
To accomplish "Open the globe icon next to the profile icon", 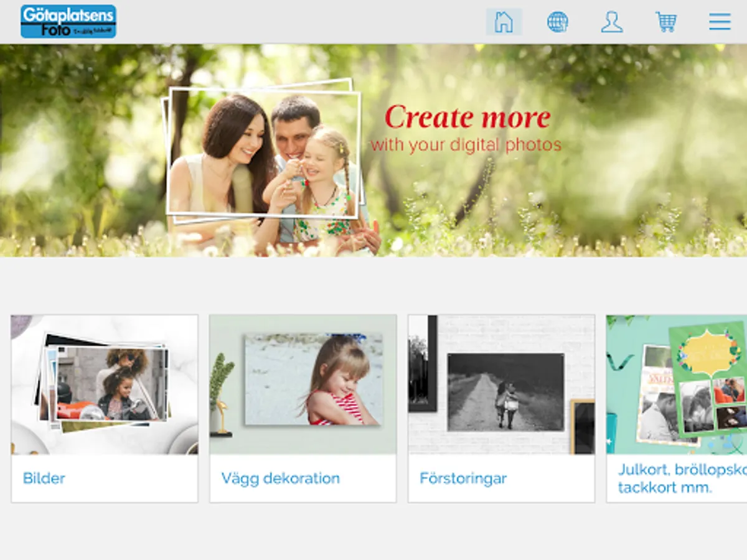I will coord(558,22).
